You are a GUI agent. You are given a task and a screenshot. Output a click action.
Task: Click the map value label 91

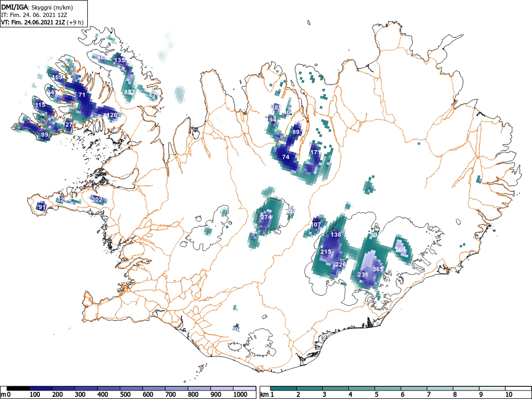tap(42, 207)
